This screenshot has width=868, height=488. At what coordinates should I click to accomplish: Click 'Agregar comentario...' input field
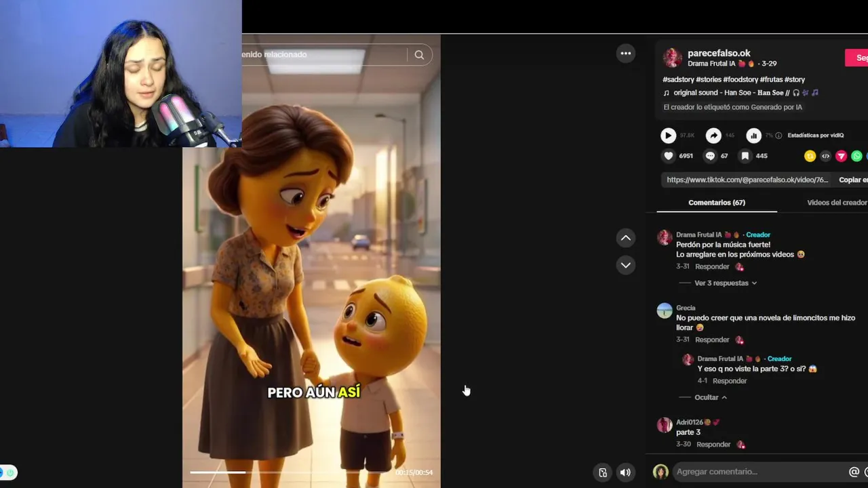[759, 472]
